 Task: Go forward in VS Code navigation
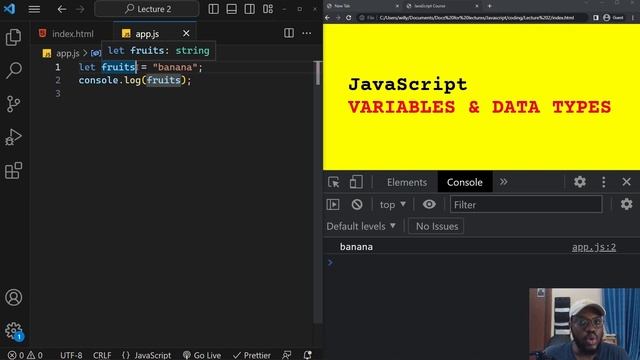click(x=80, y=9)
